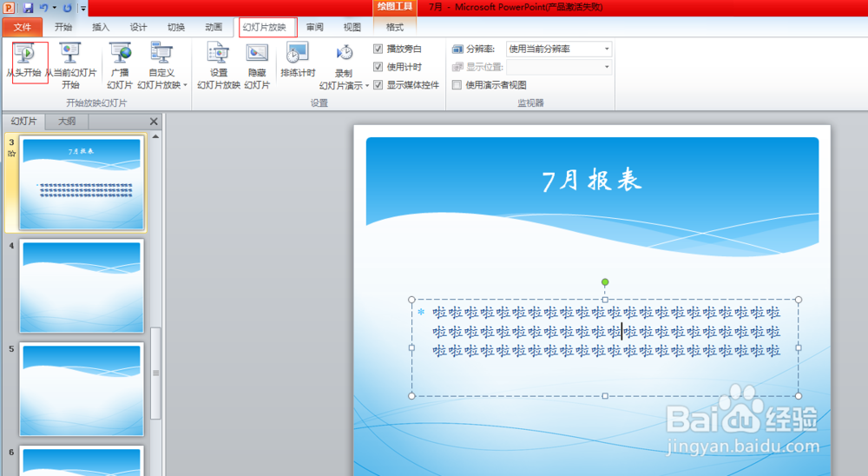Click Rehearse Timings (排练计时)
Viewport: 868px width, 476px height.
[x=298, y=60]
